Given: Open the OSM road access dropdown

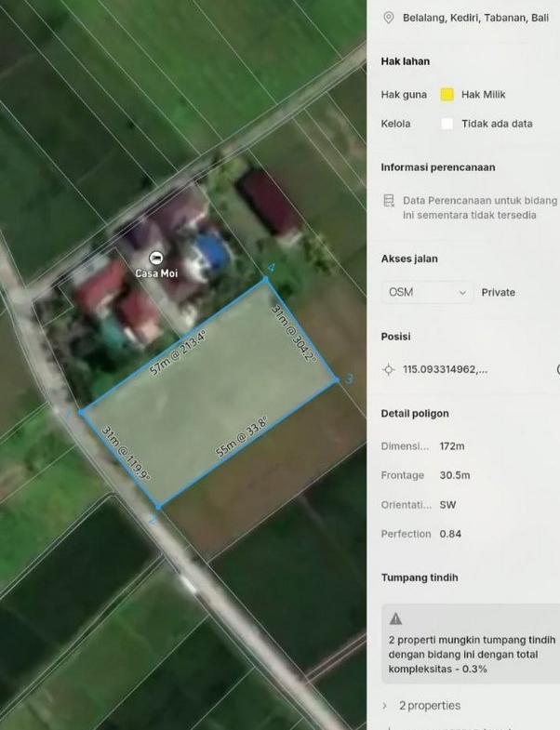Looking at the screenshot, I should (427, 292).
